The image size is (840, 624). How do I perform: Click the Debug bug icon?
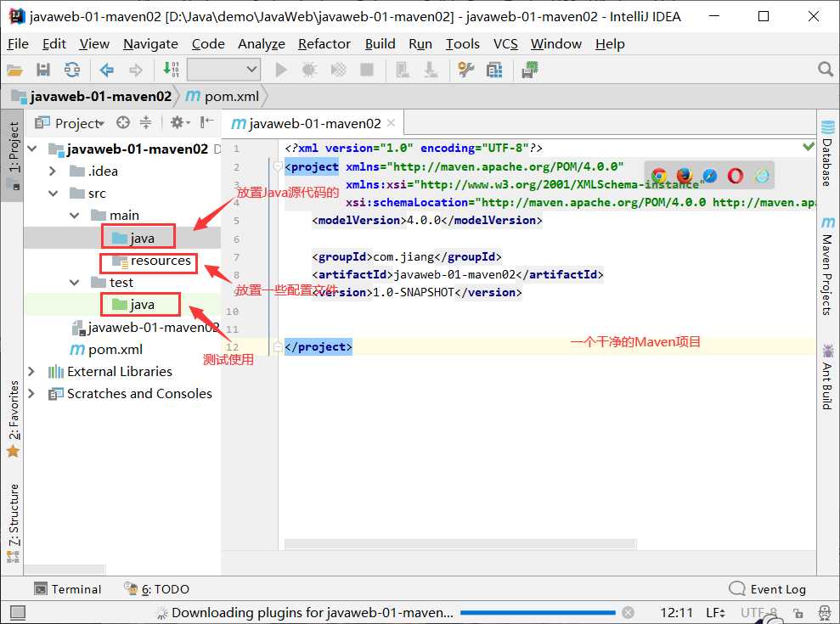pos(310,70)
